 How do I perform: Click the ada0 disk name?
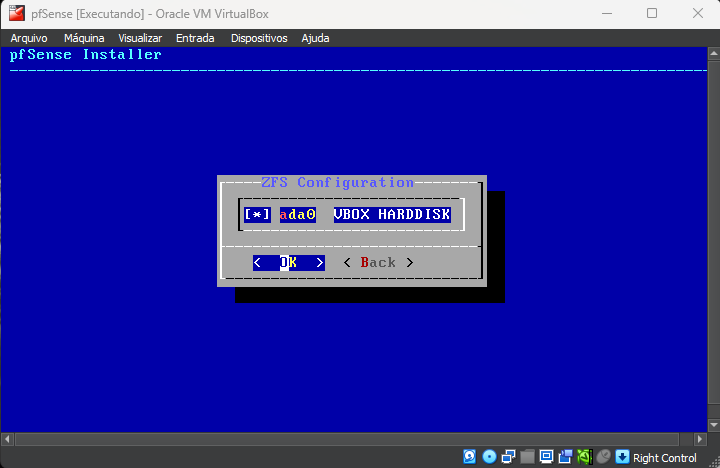(x=298, y=214)
